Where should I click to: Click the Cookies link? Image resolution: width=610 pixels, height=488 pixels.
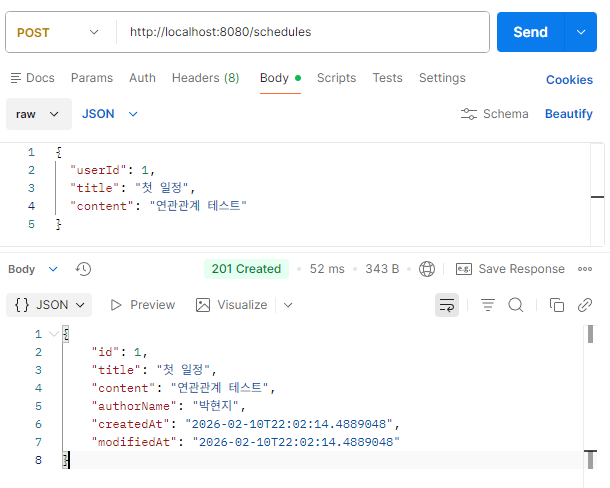click(x=569, y=80)
